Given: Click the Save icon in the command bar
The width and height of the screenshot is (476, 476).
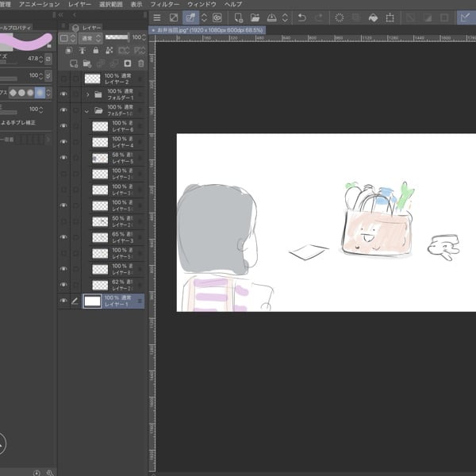Looking at the screenshot, I should point(274,17).
